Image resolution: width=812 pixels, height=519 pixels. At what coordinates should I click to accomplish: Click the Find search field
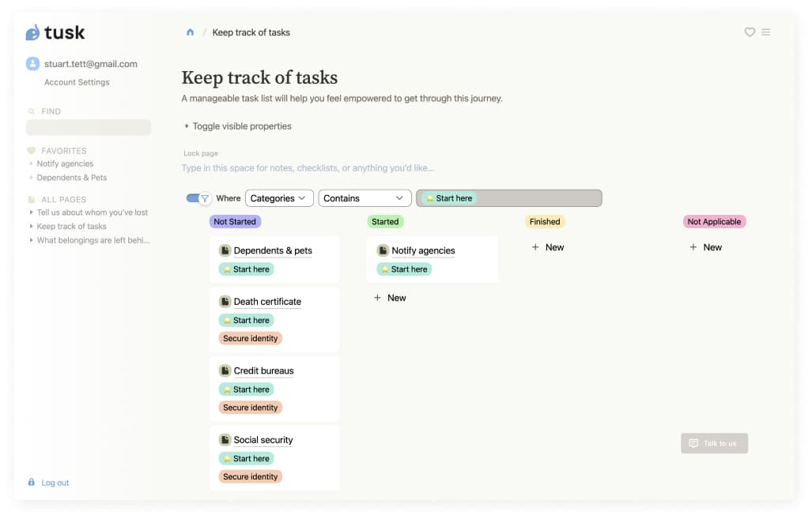pos(89,127)
